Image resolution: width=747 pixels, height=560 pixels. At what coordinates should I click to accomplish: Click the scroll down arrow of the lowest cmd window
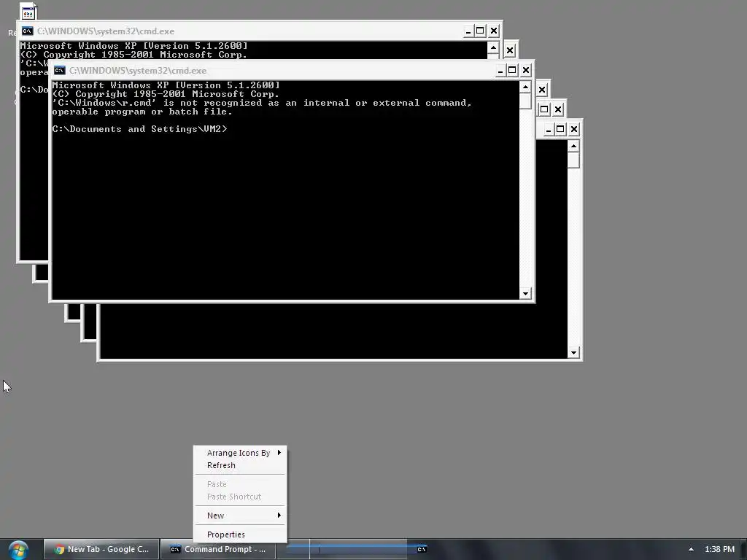tap(573, 353)
